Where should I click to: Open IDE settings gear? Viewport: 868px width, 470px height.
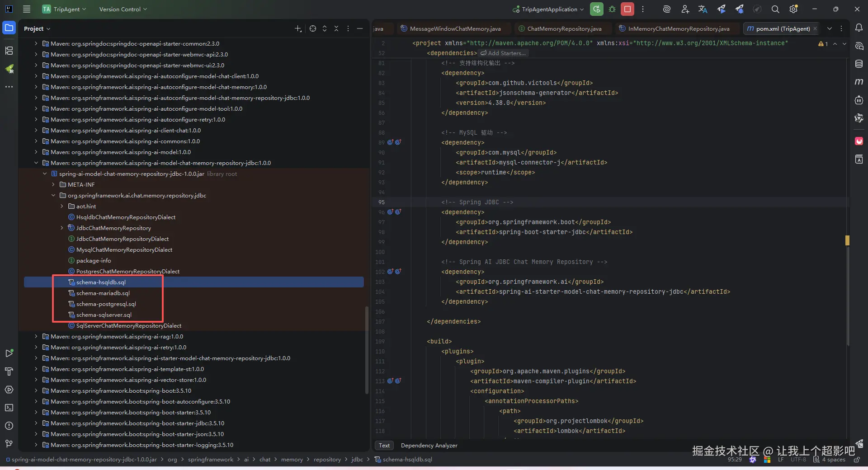click(x=793, y=9)
